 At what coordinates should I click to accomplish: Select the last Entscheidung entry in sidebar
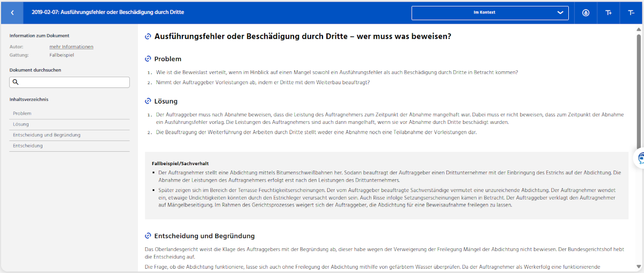pos(28,146)
